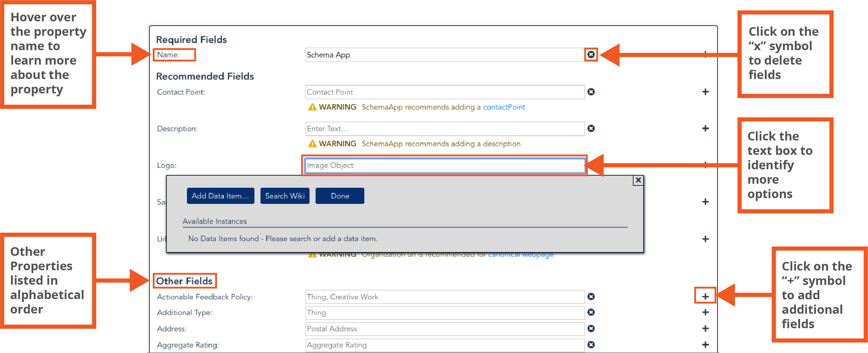Click the plus icon for Actionable Feedback Policy
This screenshot has width=868, height=353.
click(x=705, y=296)
